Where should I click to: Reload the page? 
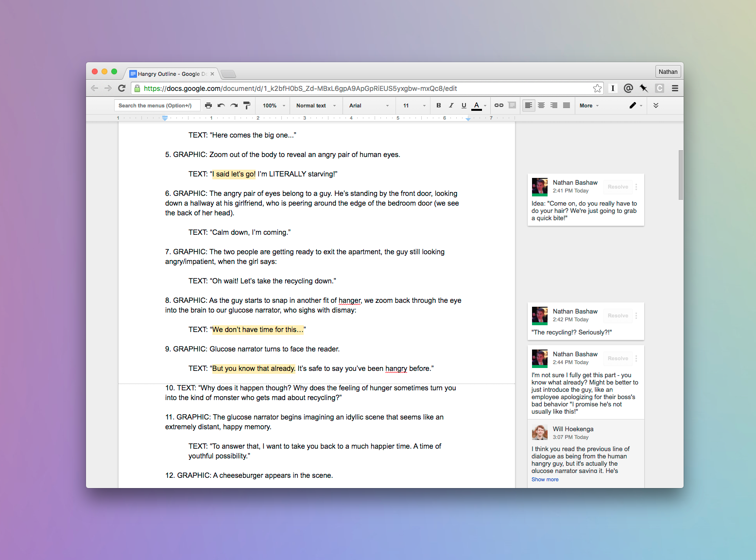click(x=122, y=88)
